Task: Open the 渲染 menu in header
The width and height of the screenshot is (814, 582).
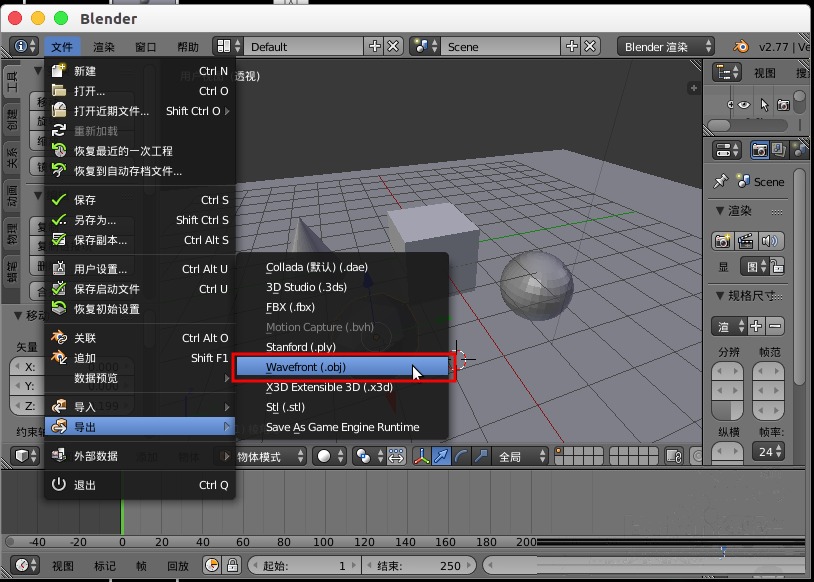Action: (103, 47)
